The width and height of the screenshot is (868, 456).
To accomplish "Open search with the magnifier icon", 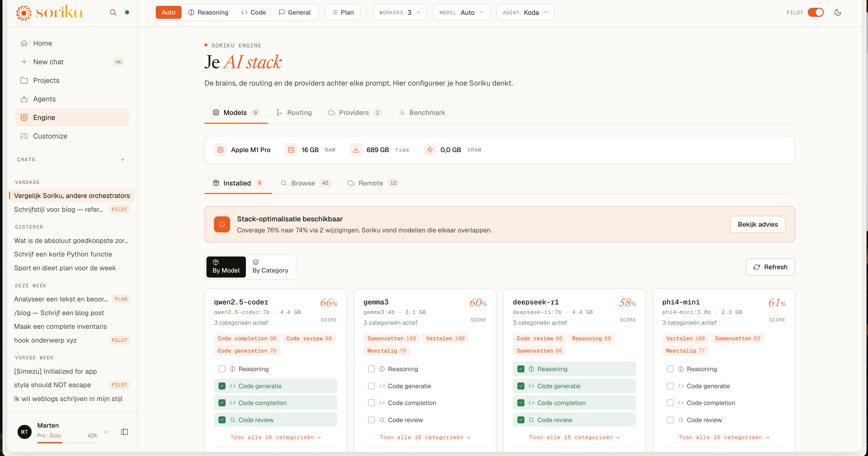I will coord(113,13).
